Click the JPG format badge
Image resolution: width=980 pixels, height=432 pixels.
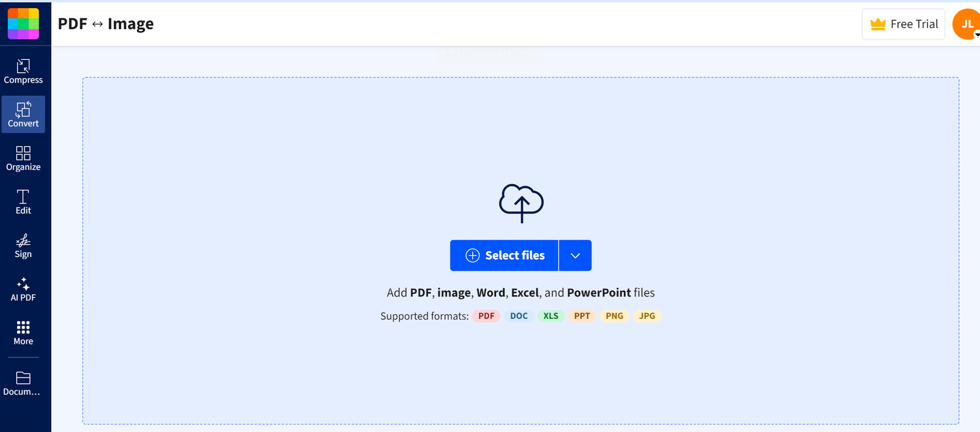[647, 316]
